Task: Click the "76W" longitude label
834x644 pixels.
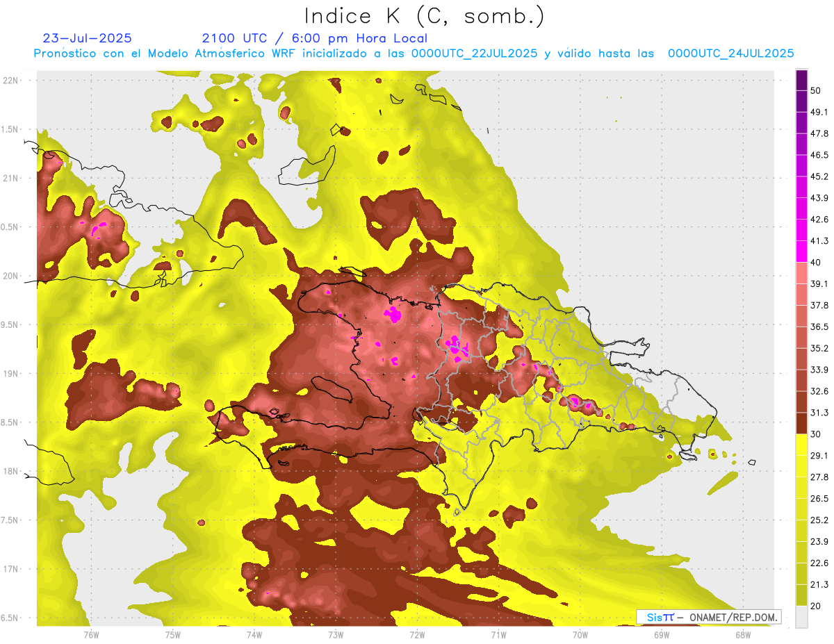Action: (91, 634)
